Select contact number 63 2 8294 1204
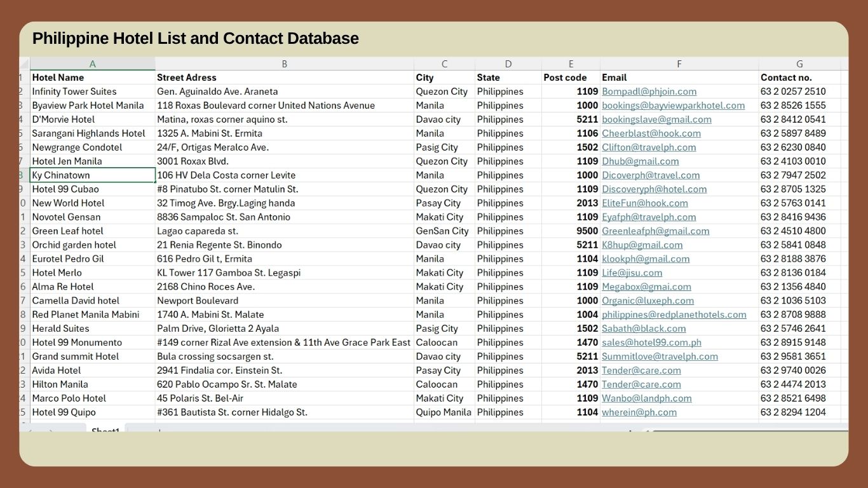 (x=799, y=412)
